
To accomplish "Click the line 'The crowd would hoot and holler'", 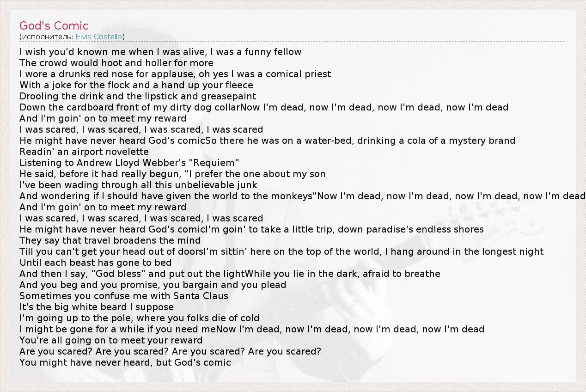I will click(x=116, y=63).
